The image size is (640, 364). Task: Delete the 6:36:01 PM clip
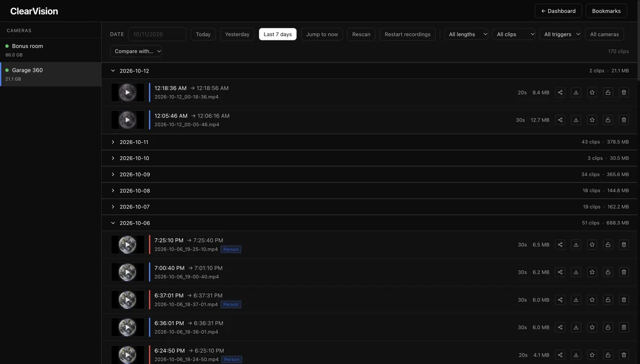point(624,327)
